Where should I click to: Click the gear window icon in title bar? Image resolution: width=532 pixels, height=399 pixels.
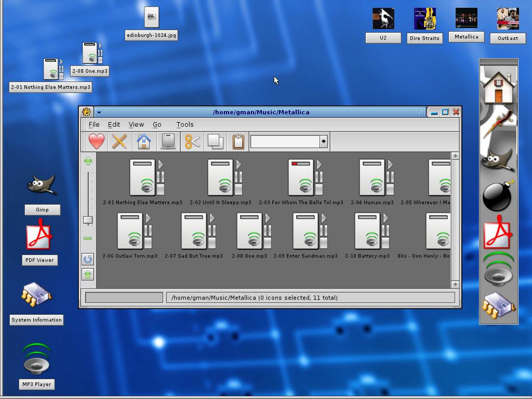pos(86,112)
